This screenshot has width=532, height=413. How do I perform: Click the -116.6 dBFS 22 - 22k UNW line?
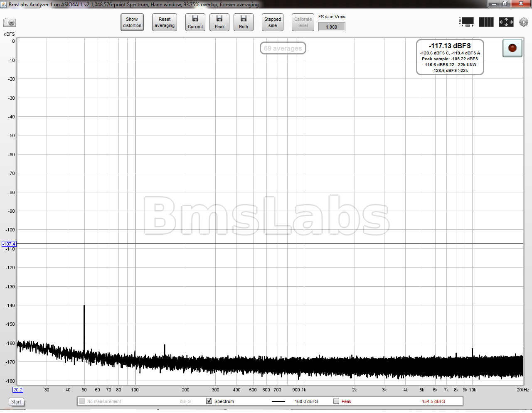pyautogui.click(x=450, y=65)
